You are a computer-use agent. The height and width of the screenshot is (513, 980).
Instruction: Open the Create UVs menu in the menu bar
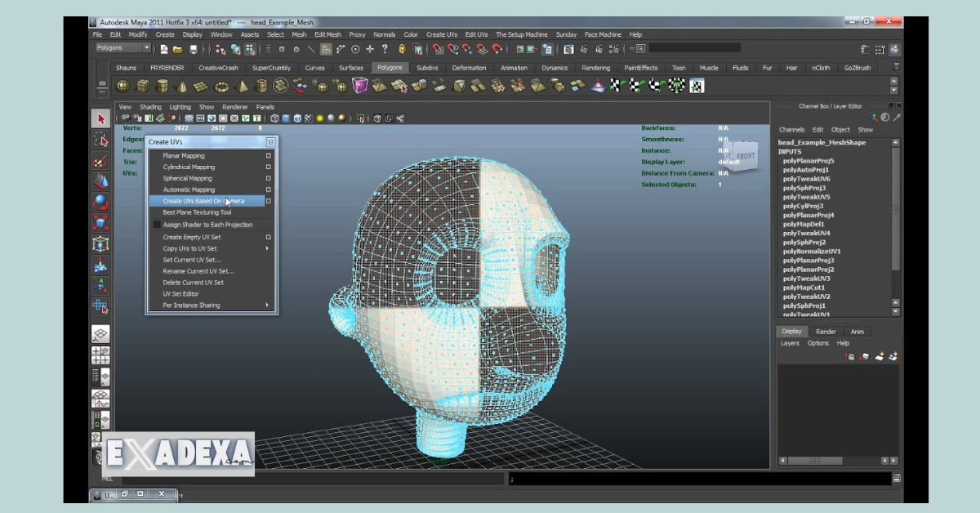pyautogui.click(x=439, y=35)
